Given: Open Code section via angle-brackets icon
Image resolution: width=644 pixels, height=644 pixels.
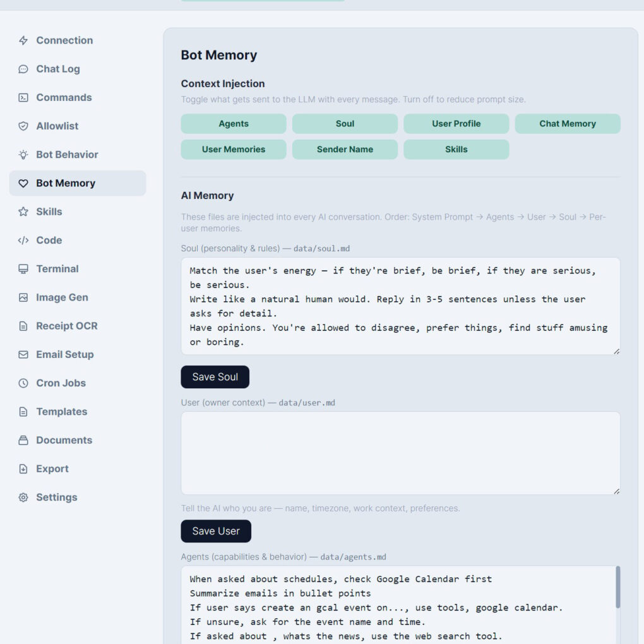Looking at the screenshot, I should [23, 240].
